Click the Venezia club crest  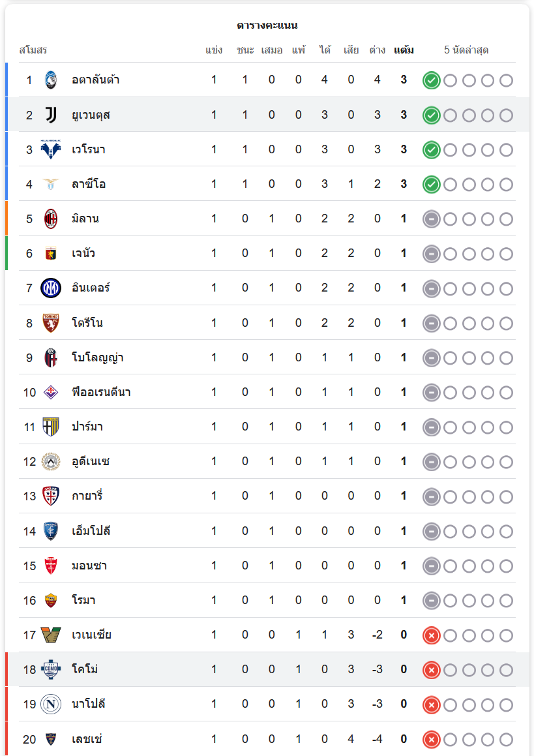click(51, 635)
